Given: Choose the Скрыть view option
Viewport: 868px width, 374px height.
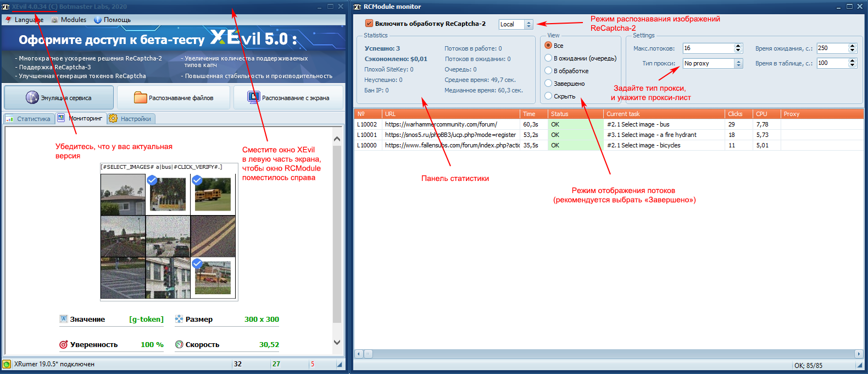Looking at the screenshot, I should [x=548, y=96].
